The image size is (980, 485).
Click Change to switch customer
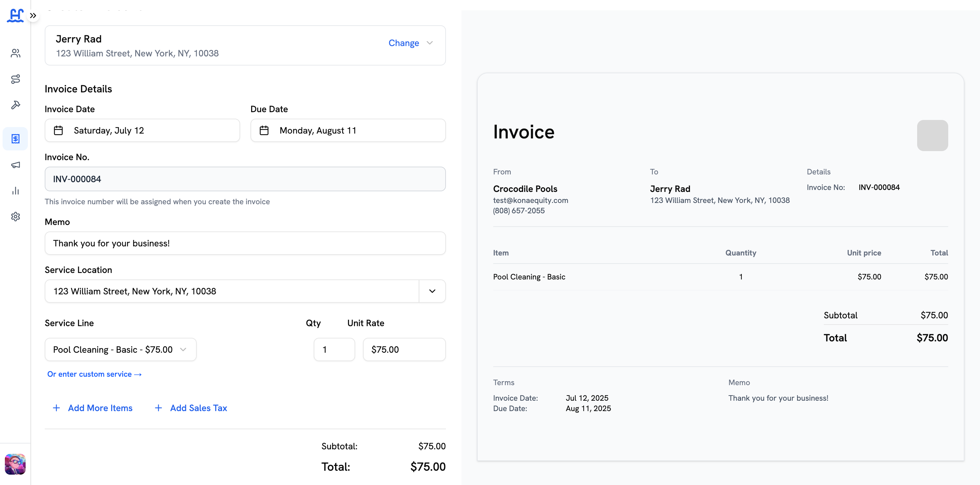403,43
